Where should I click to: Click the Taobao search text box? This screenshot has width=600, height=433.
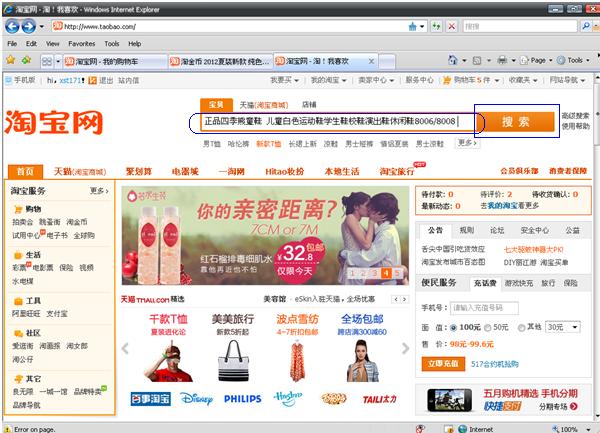338,122
